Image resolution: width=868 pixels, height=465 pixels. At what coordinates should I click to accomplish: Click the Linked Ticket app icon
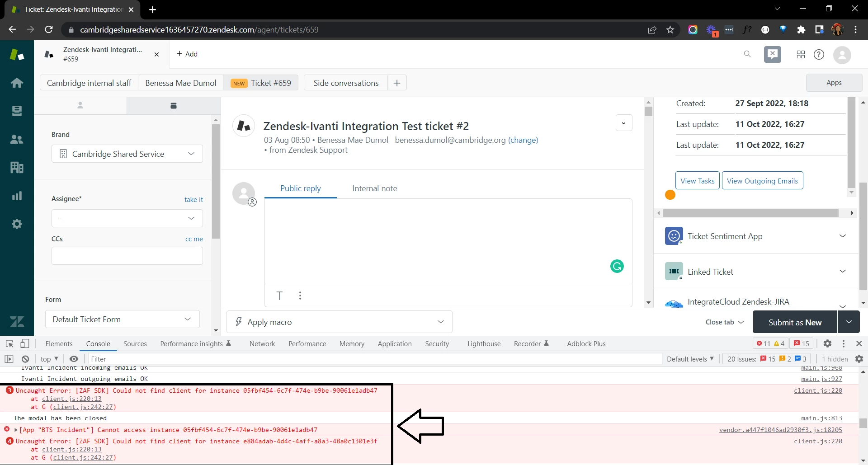674,271
